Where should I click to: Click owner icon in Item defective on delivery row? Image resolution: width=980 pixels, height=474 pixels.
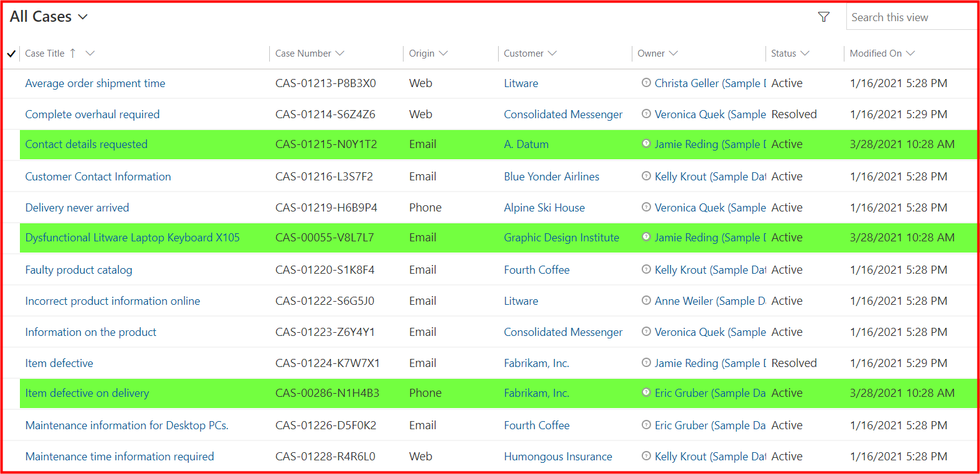(x=646, y=392)
